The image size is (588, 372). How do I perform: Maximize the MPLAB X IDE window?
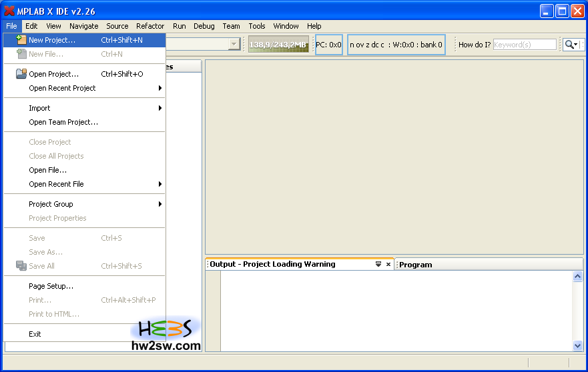(x=562, y=11)
